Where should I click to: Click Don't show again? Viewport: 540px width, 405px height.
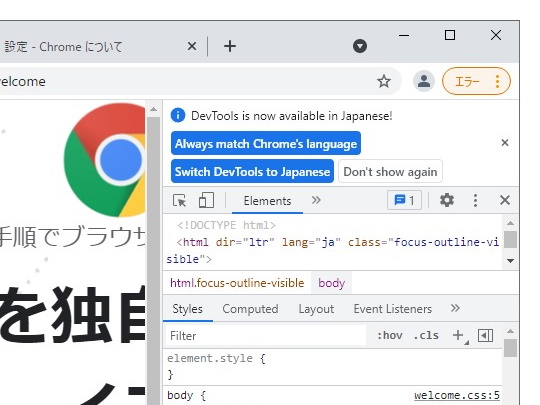pyautogui.click(x=390, y=172)
